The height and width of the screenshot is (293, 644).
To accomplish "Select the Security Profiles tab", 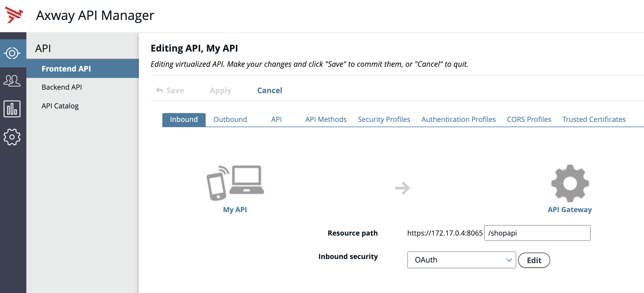I will (x=384, y=120).
